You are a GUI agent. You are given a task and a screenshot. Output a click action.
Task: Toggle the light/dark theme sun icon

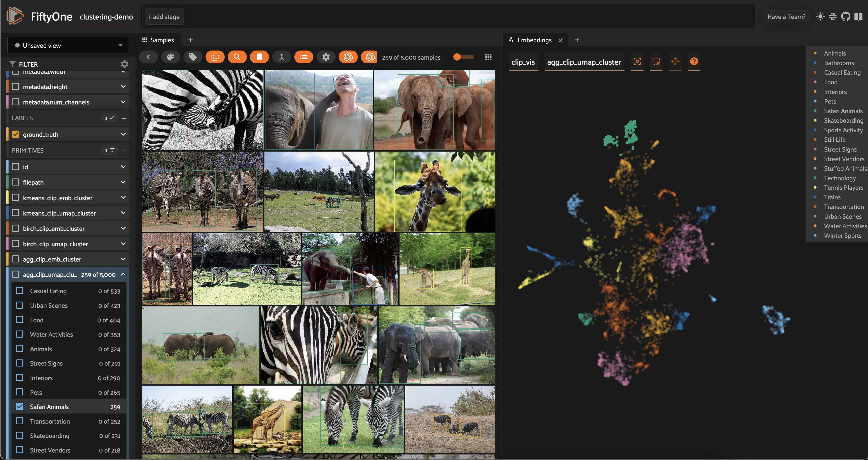820,17
